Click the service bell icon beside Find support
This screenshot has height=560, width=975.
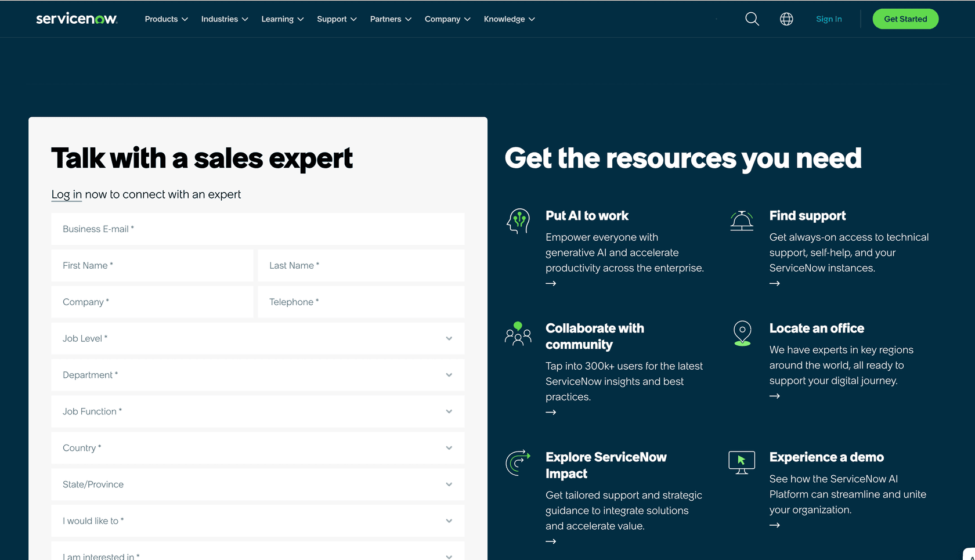[742, 221]
